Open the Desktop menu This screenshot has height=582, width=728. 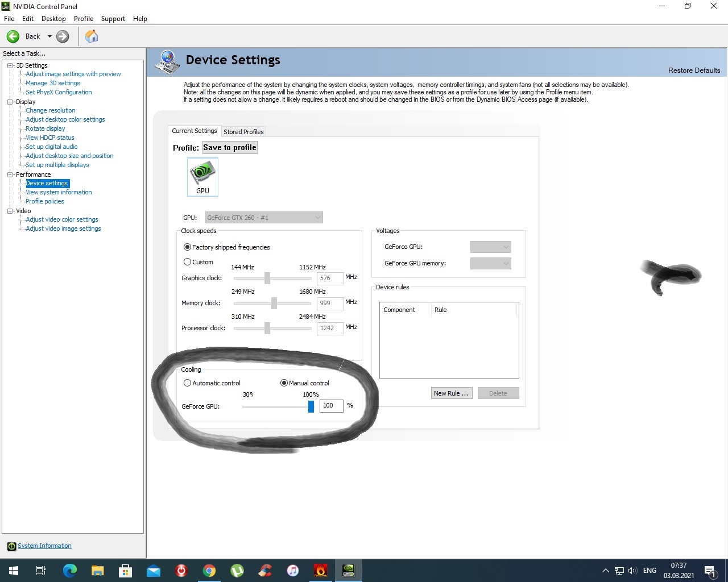(53, 19)
